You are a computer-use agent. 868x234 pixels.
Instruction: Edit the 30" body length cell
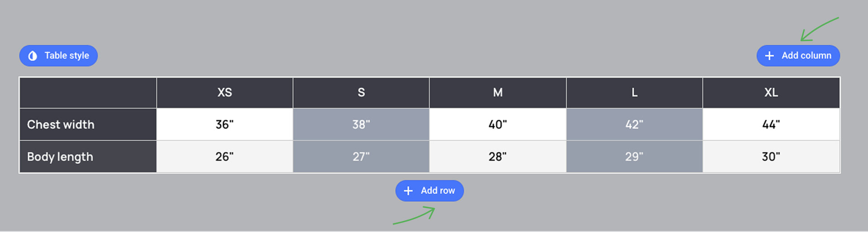point(771,157)
